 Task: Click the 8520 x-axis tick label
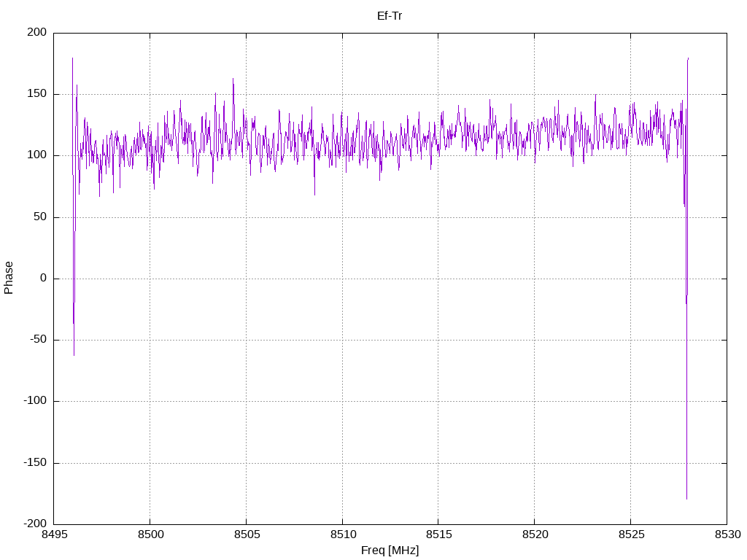tap(535, 534)
